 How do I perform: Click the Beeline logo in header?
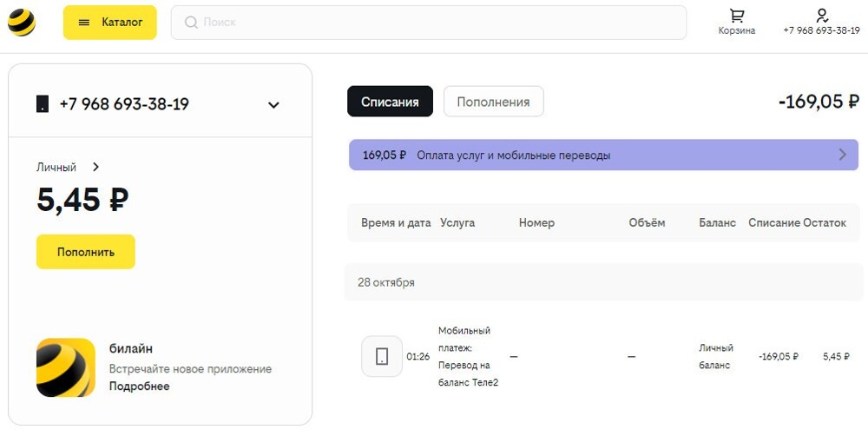click(22, 23)
